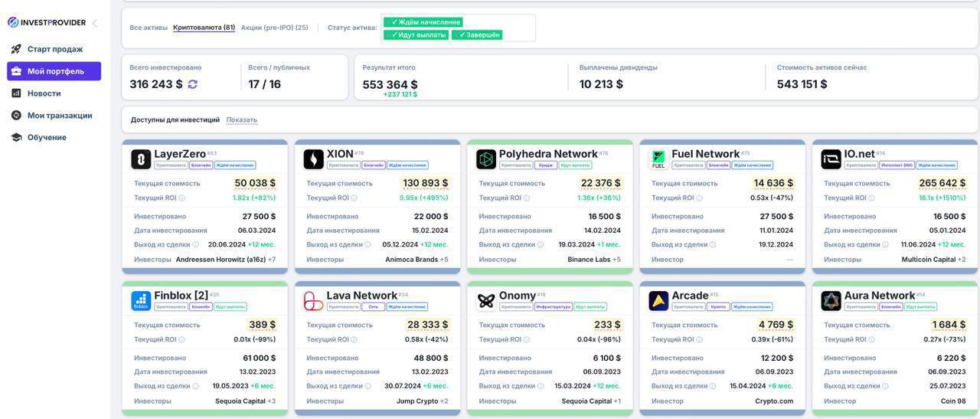
Task: Click the rocket icon next to Старт продаж
Action: click(x=16, y=49)
